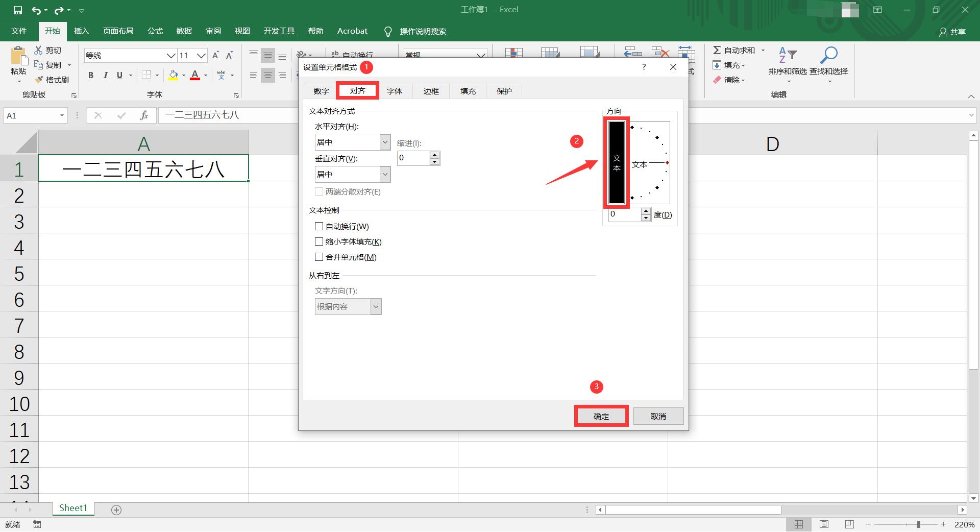
Task: Click the vertical 文本 orientation box
Action: pyautogui.click(x=617, y=163)
